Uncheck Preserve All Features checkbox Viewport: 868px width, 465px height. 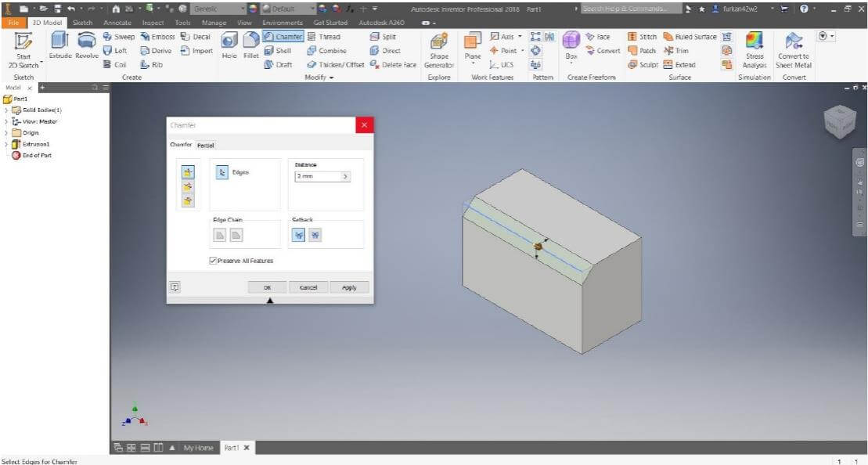pos(213,261)
